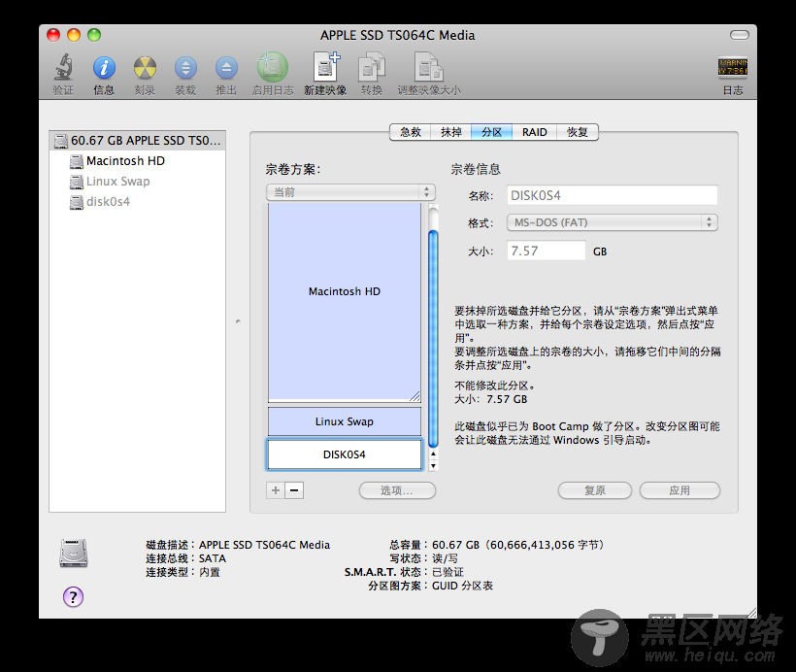Click the 磁盘描述 APPLE SSD TS064C Media text

pyautogui.click(x=238, y=545)
